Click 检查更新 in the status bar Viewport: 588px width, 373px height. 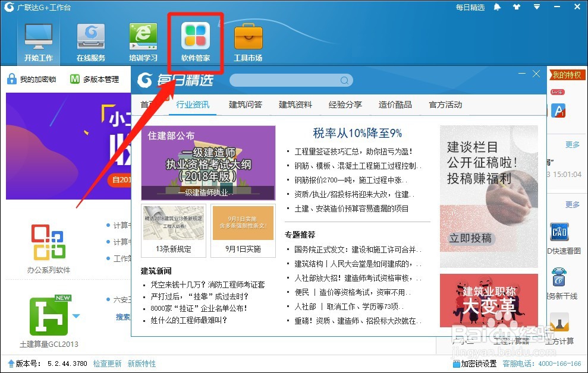pos(107,363)
